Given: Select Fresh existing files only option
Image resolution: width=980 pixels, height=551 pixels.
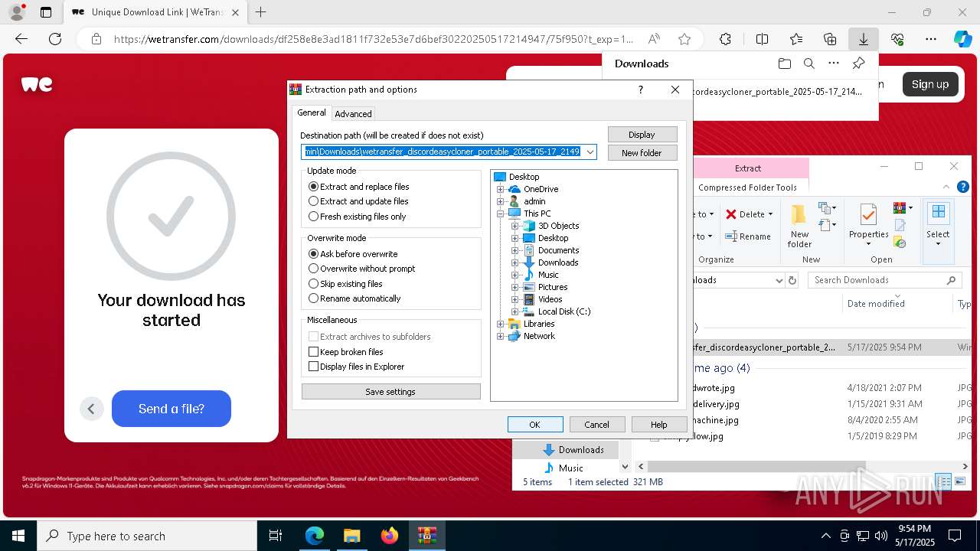Looking at the screenshot, I should [357, 217].
